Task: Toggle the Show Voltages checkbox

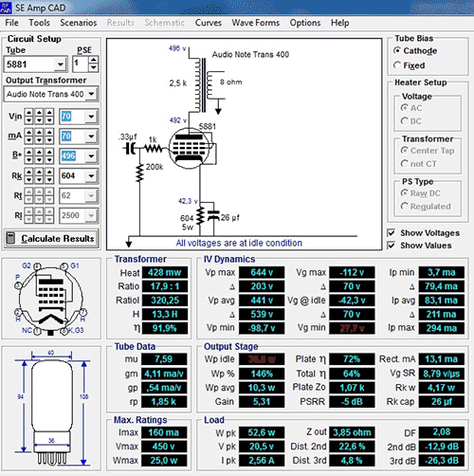Action: pos(392,233)
